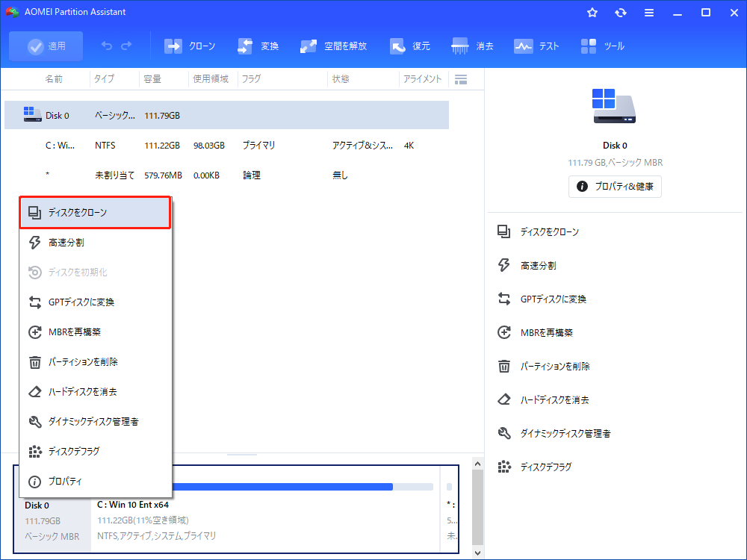
Task: Click the star favorite icon in title bar
Action: coord(592,13)
